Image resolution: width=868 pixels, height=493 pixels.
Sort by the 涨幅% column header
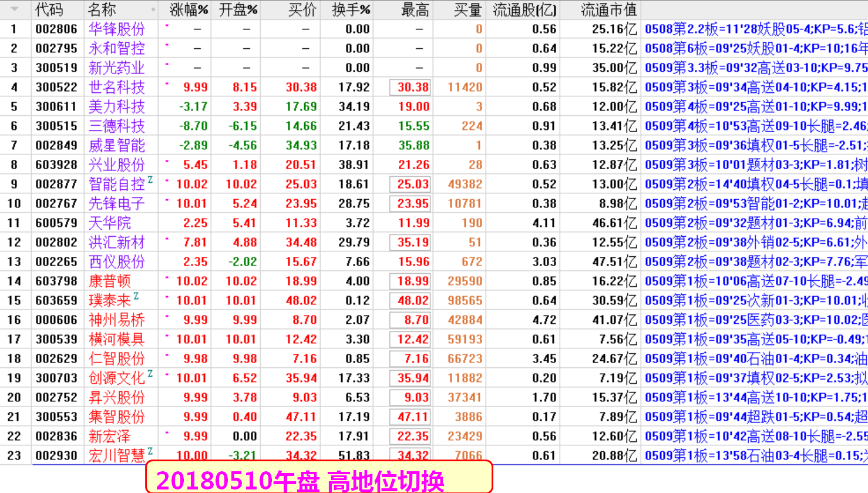[189, 9]
